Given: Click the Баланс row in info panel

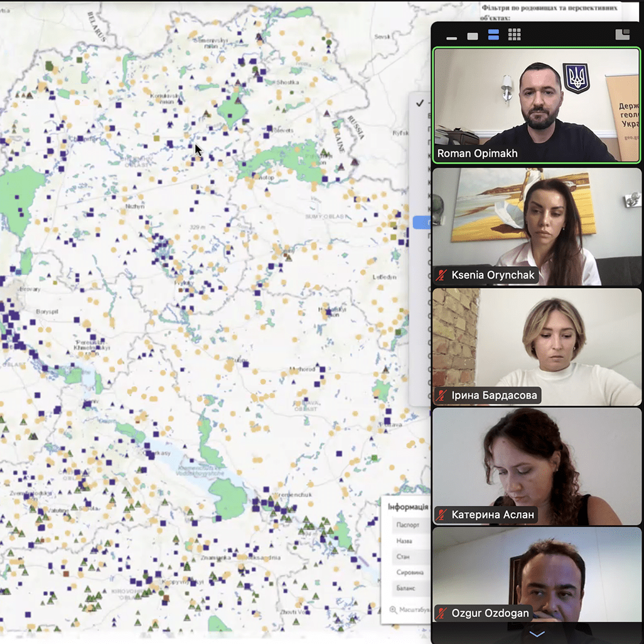Looking at the screenshot, I should [x=411, y=588].
